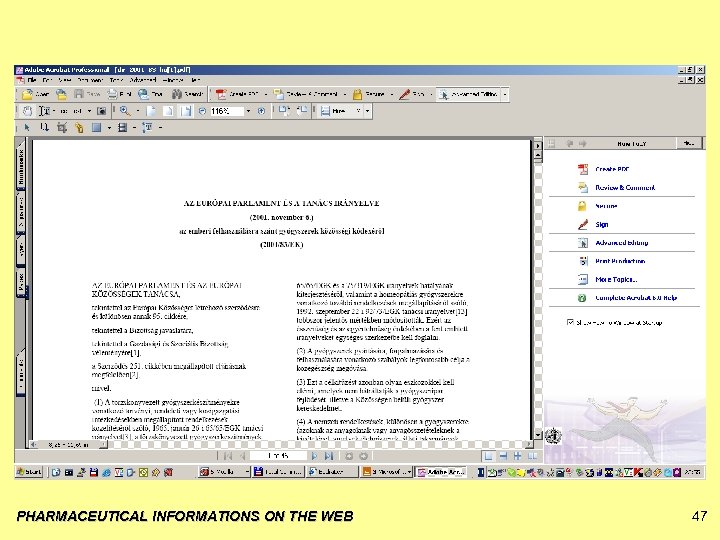Select the Select Text tool

coord(45,111)
